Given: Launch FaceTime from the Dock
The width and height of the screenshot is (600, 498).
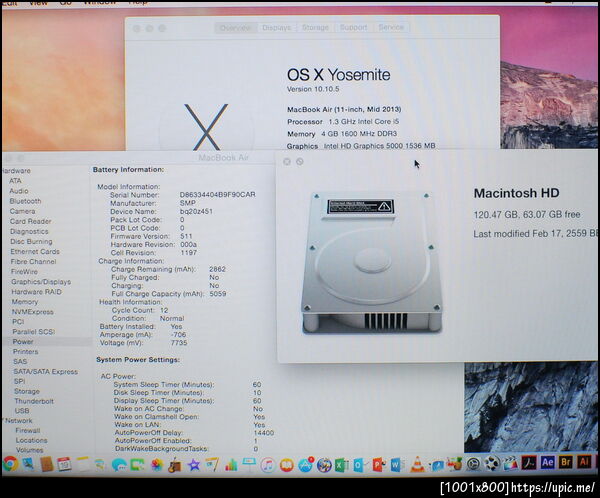Looking at the screenshot, I should pyautogui.click(x=137, y=465).
